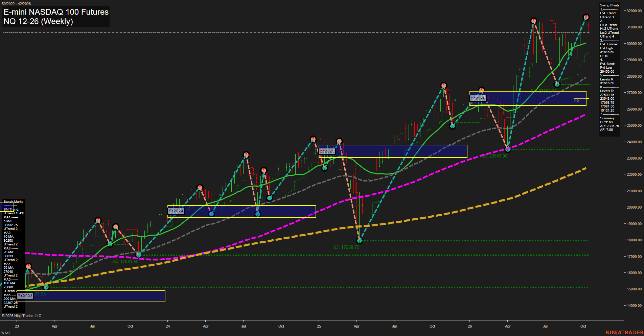Click the © 2026 NinjaTrader, LLC notice
Screen dimensions: 644x336
coord(21,316)
